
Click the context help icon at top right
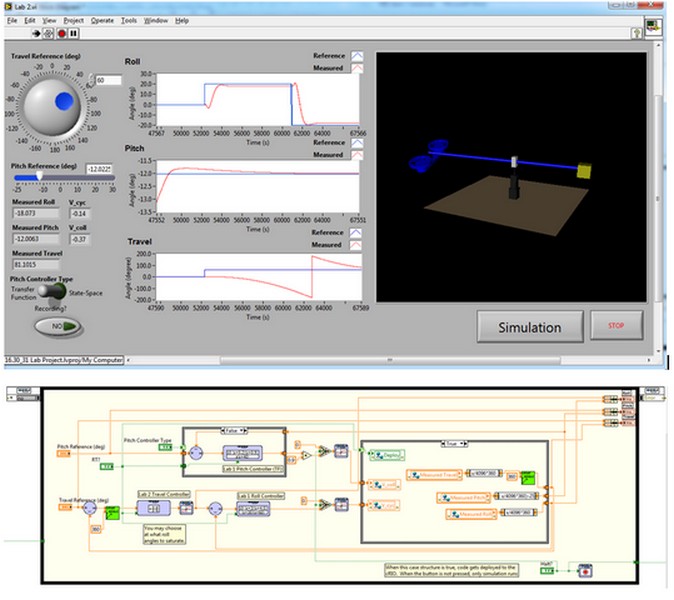tap(636, 32)
